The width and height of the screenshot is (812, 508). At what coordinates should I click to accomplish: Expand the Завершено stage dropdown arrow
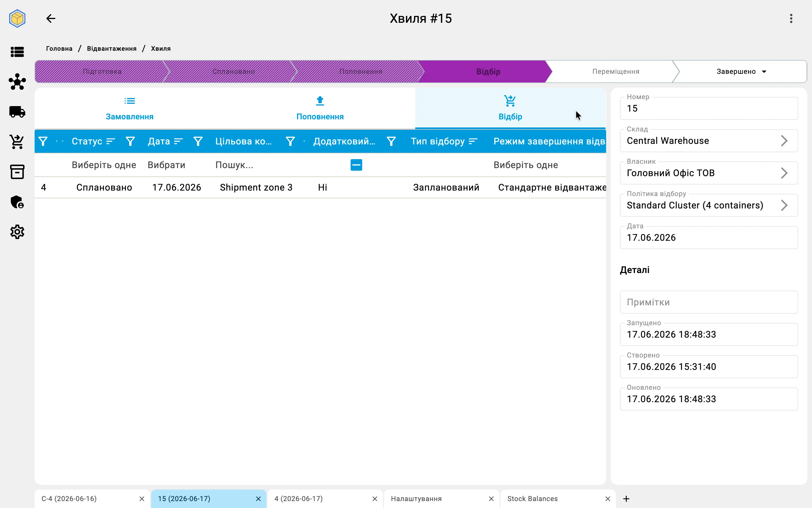[x=764, y=72]
